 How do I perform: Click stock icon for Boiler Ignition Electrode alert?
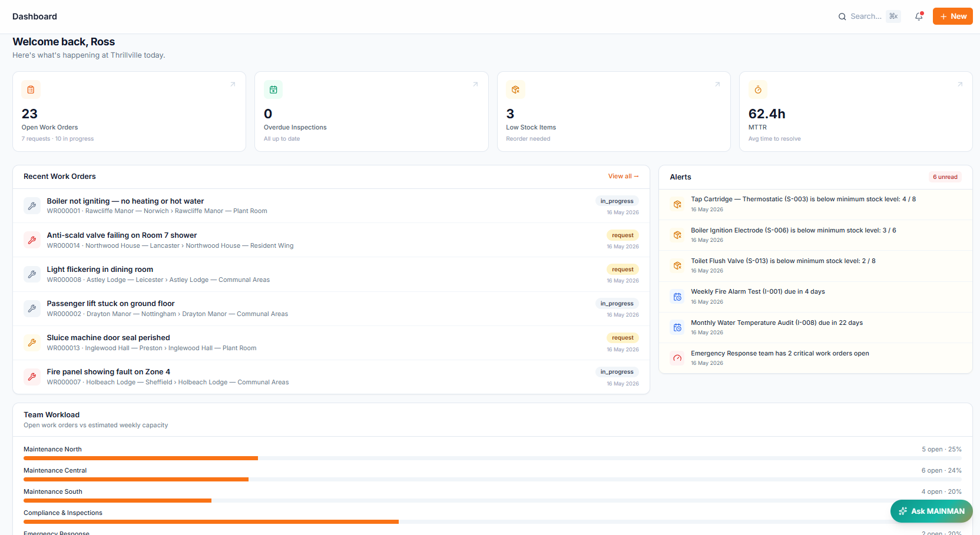(677, 235)
